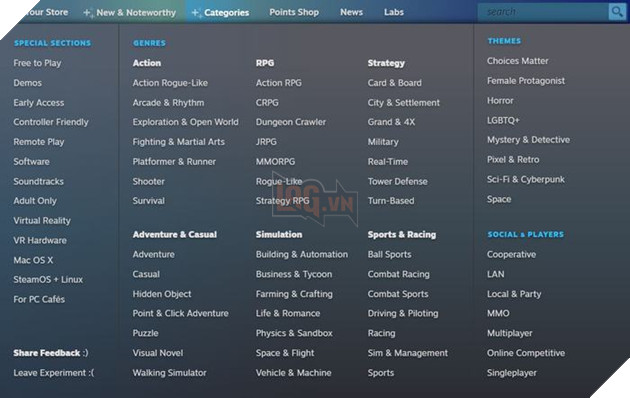630x398 pixels.
Task: Open Exploration & Open World genre
Action: click(186, 122)
